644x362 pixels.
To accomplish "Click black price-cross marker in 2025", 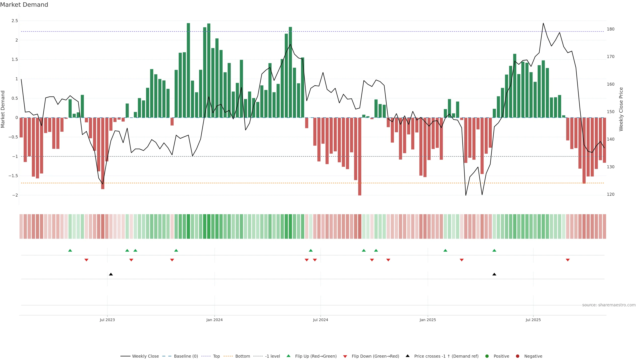I will tap(494, 274).
